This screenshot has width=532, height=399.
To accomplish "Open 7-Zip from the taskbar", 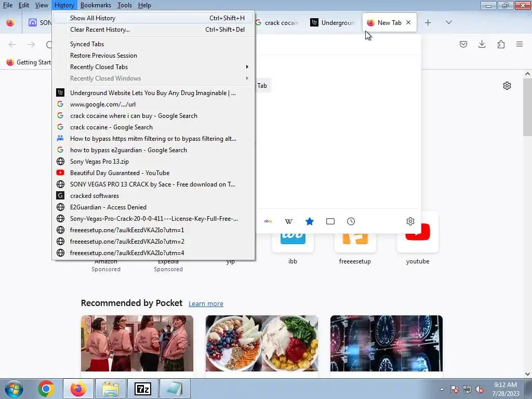I will pos(142,389).
